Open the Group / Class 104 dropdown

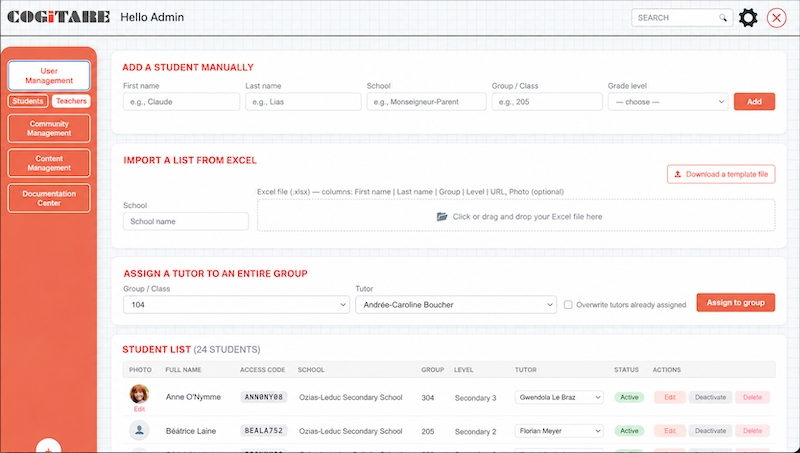[236, 305]
